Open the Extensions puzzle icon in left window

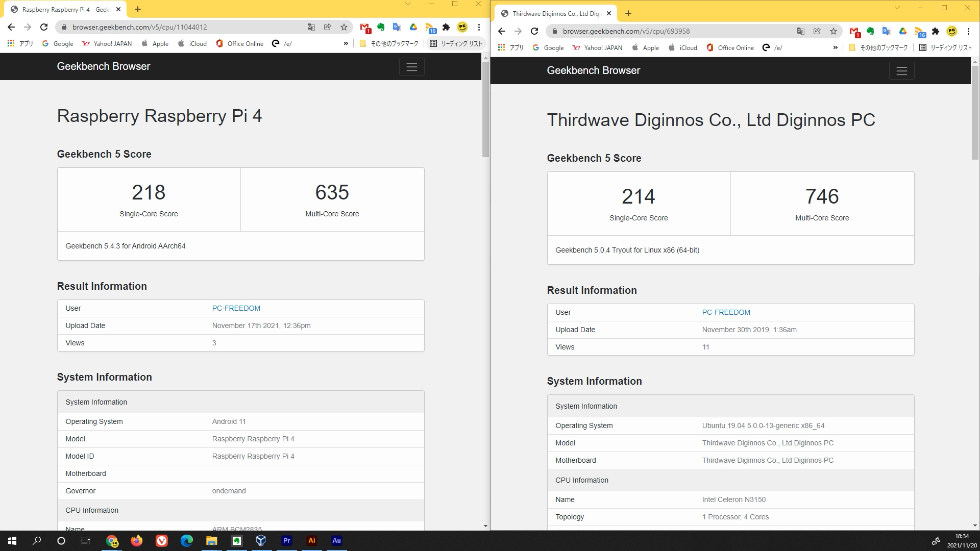pyautogui.click(x=446, y=27)
